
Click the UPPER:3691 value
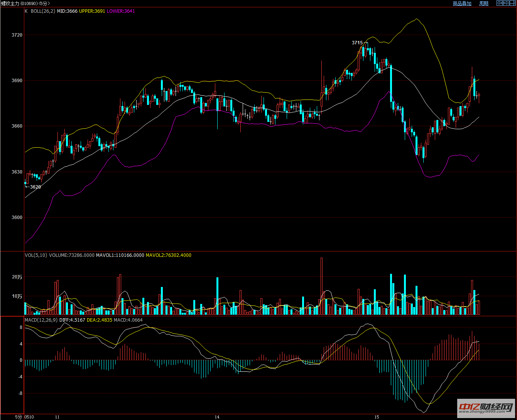tap(92, 11)
